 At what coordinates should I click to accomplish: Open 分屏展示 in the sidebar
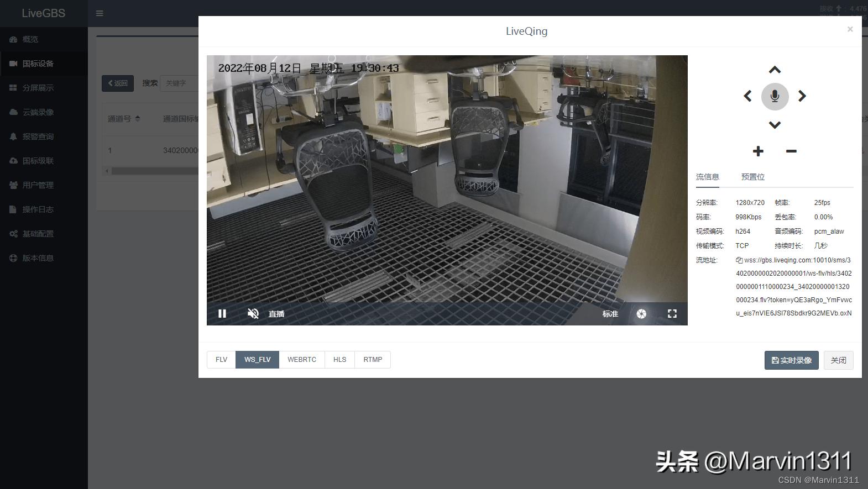tap(44, 88)
